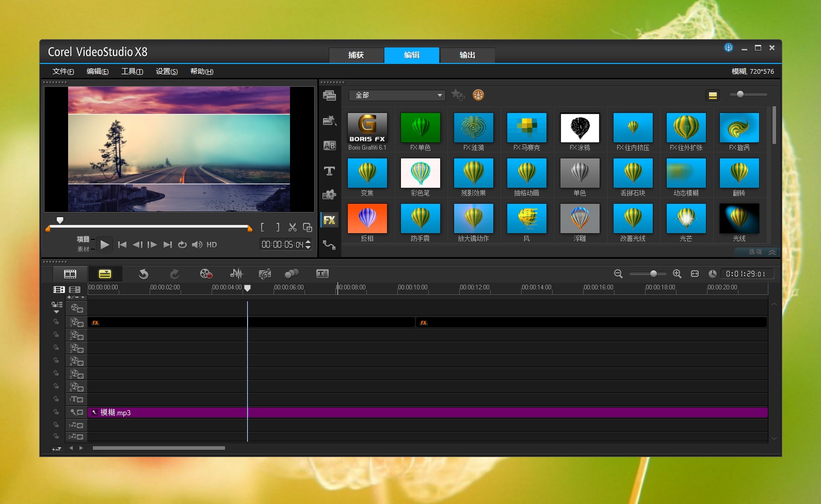
Task: Click zoom in magnifier on timeline
Action: point(677,274)
